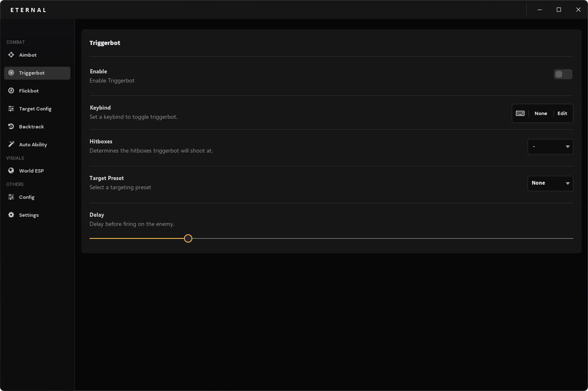Click the Backtrack rewind icon
Screen dimensions: 588x391
[x=11, y=127]
